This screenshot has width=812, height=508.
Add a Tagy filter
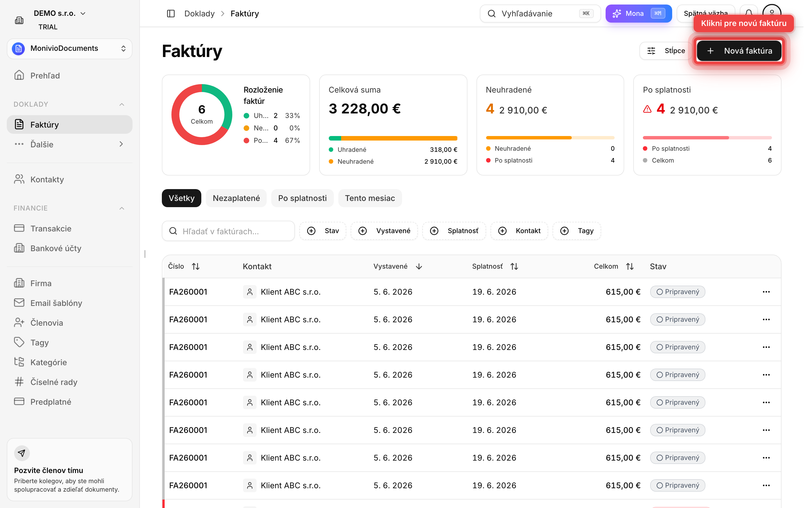[x=577, y=231]
